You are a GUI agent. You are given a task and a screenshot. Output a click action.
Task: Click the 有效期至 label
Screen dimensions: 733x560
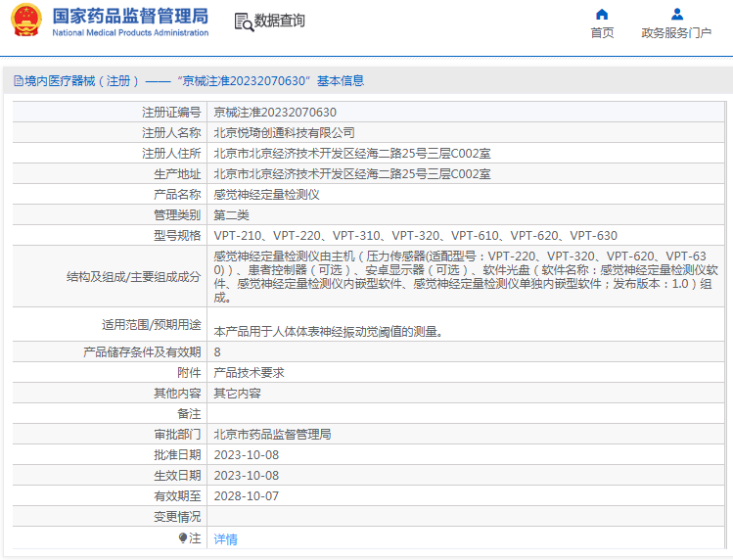point(177,496)
